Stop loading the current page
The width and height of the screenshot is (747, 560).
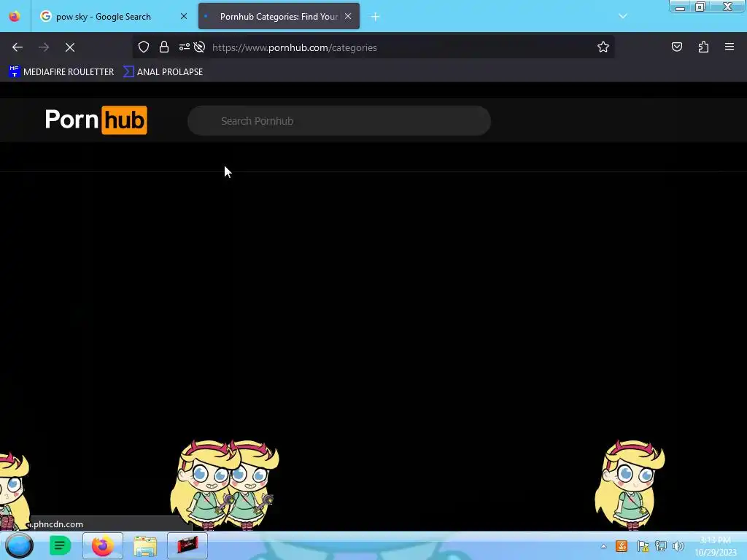[x=70, y=47]
